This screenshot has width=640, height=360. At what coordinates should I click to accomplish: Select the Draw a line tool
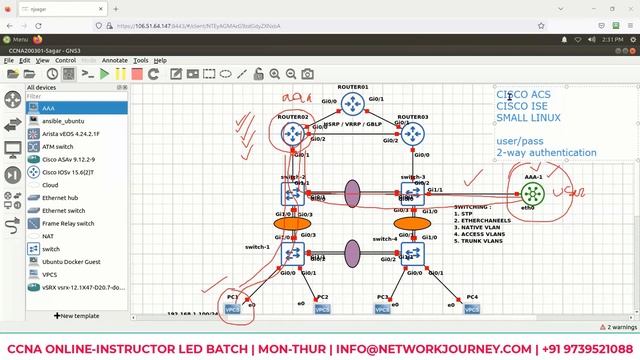tap(242, 74)
